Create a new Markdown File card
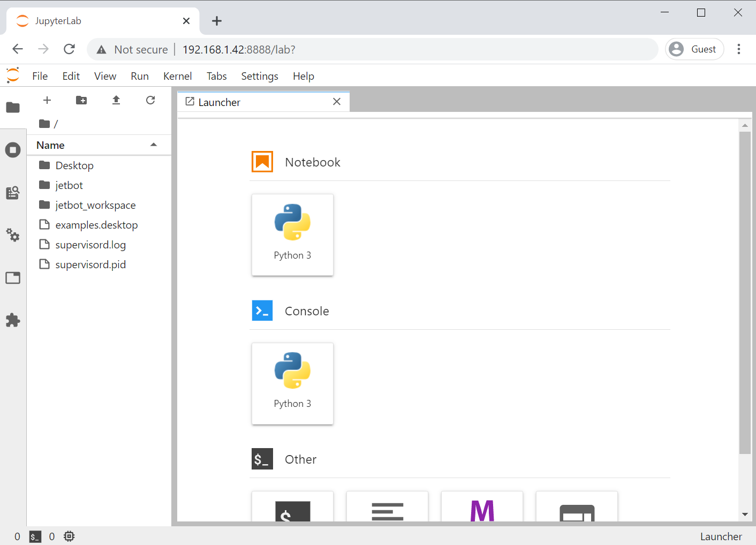This screenshot has width=756, height=545. point(482,506)
